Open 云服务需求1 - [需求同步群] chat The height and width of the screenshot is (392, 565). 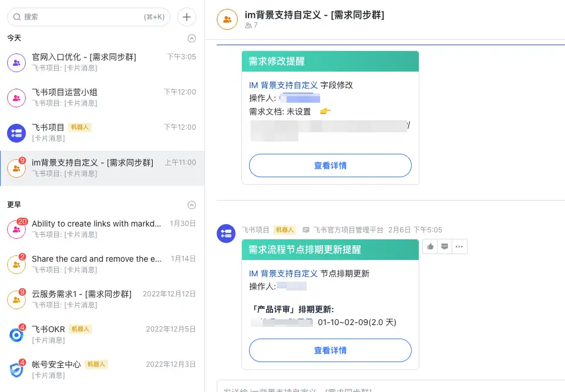click(102, 300)
